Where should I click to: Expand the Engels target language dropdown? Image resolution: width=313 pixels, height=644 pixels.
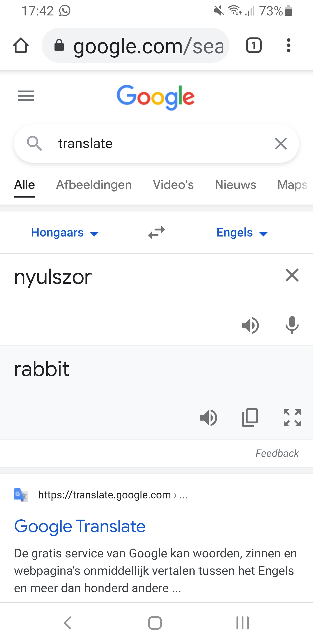coord(242,233)
